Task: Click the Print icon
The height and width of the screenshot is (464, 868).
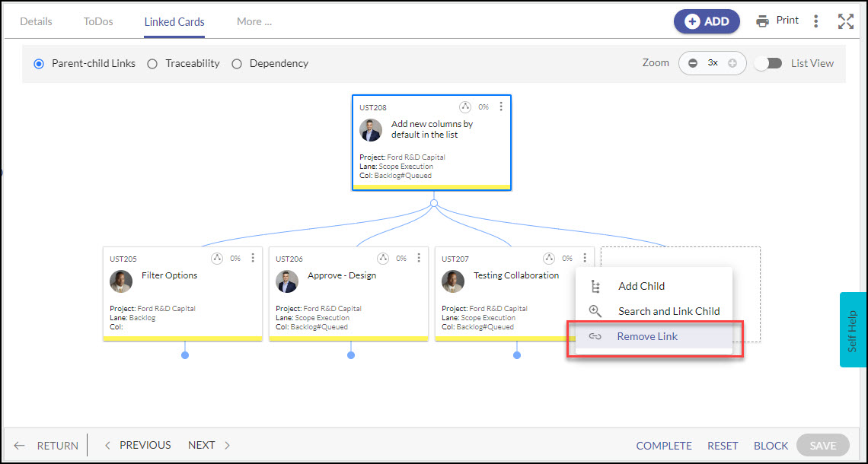Action: tap(762, 21)
